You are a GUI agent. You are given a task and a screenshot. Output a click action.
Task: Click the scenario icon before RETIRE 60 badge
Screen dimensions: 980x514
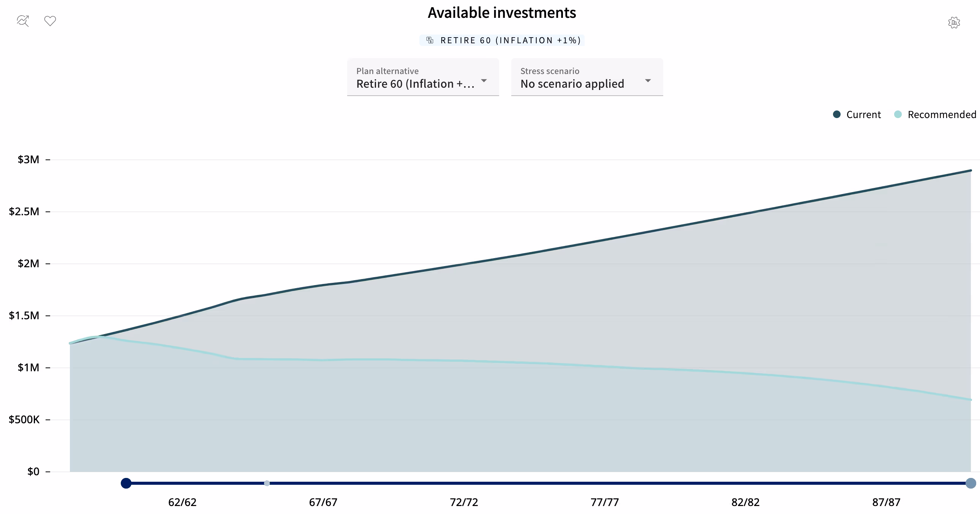pyautogui.click(x=430, y=40)
